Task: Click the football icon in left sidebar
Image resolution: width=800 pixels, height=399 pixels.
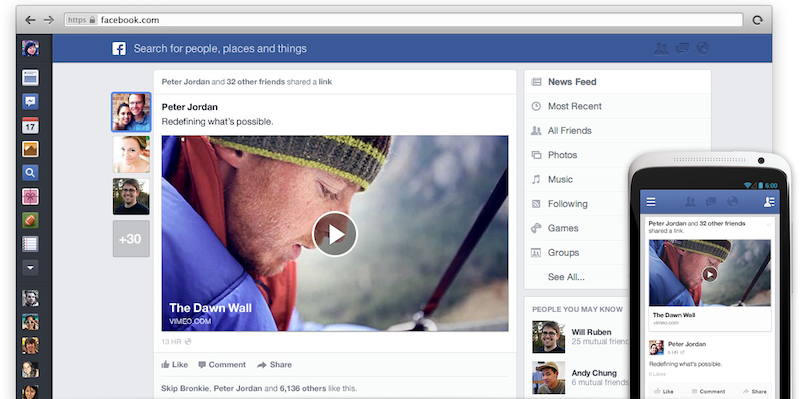Action: point(30,220)
